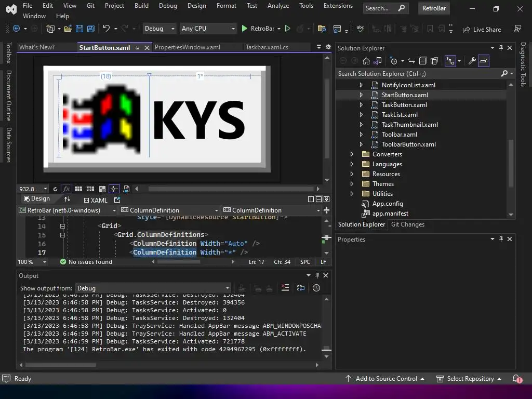Collapse the split pane
This screenshot has height=399, width=532.
[x=326, y=199]
